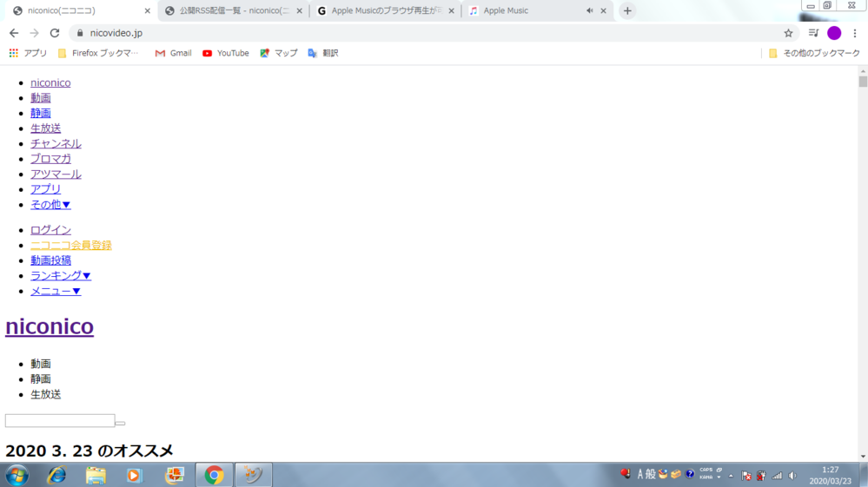This screenshot has width=868, height=487.
Task: Open the network signal icon in tray
Action: (x=778, y=476)
